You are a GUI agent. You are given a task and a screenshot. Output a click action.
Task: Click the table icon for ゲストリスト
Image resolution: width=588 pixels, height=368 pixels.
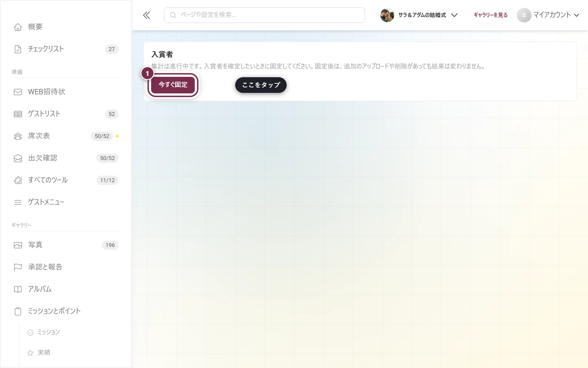(x=18, y=114)
